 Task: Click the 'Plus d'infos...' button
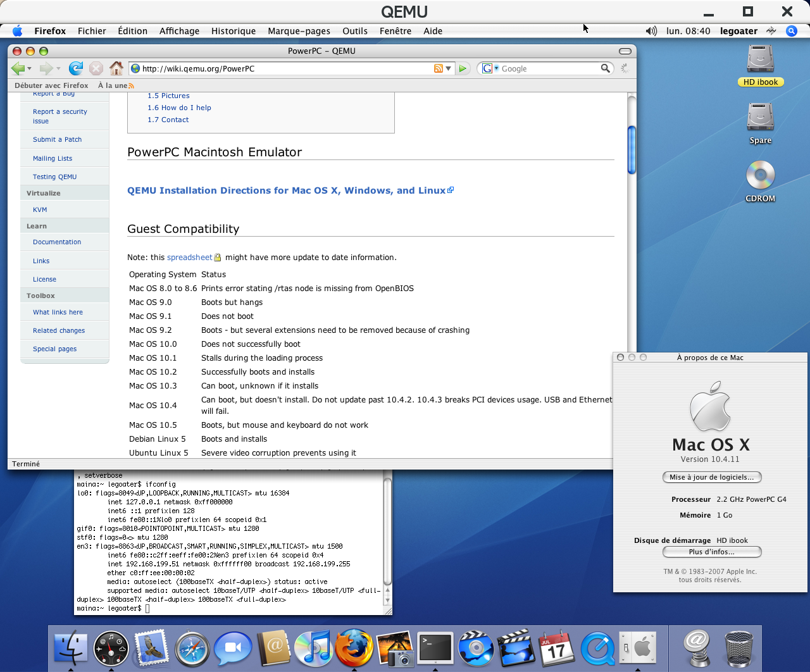pos(712,552)
